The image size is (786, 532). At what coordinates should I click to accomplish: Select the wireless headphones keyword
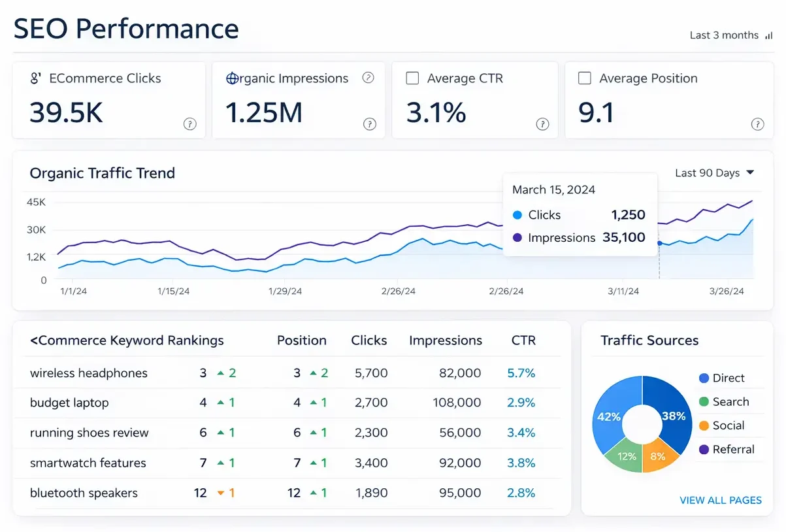pos(89,373)
